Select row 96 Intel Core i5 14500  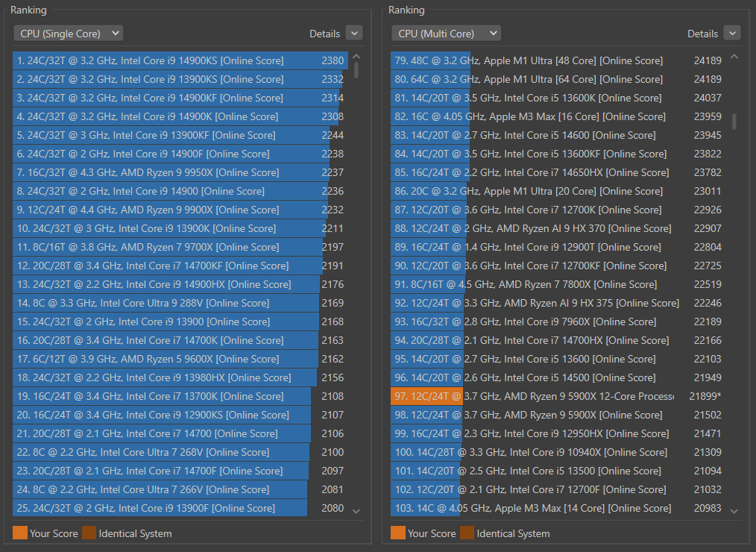(558, 377)
